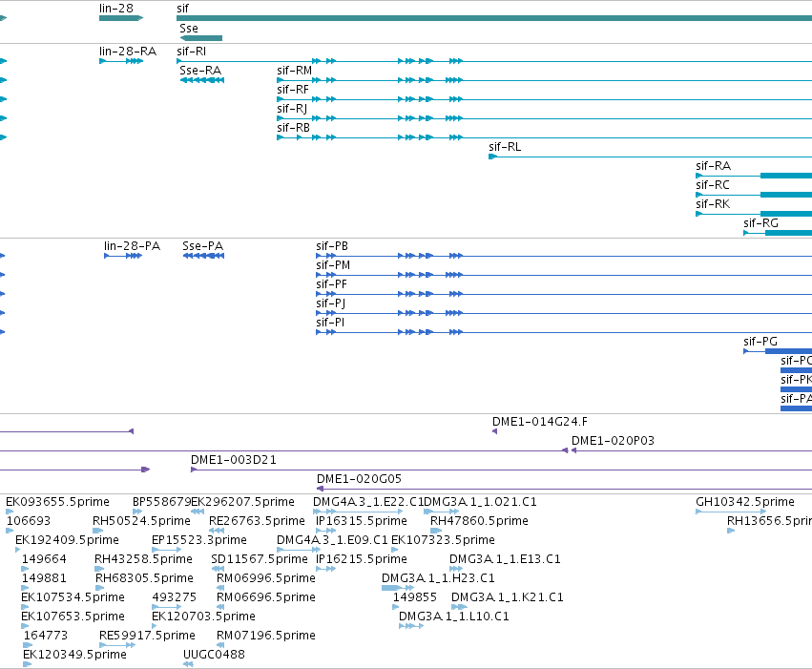Viewport: 812px width, 669px height.
Task: Select the UUGC0488 EST label
Action: (x=214, y=655)
